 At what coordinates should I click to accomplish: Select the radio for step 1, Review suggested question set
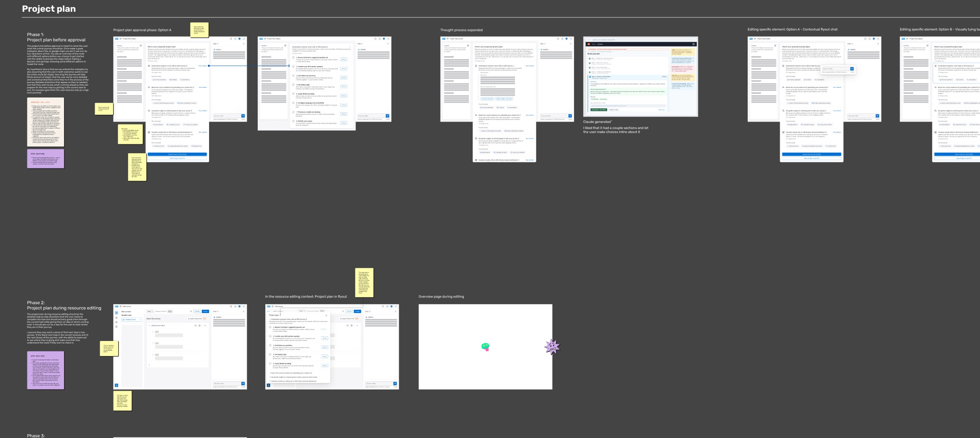click(294, 58)
